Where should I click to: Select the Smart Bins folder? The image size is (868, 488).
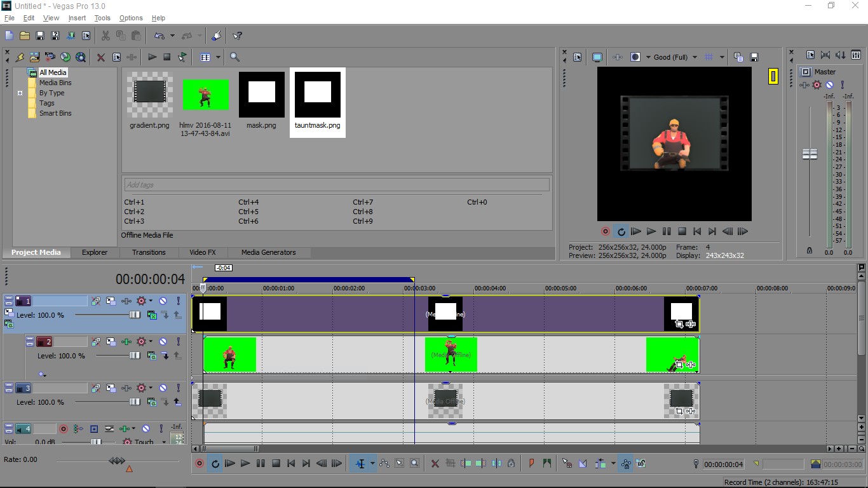pyautogui.click(x=55, y=113)
